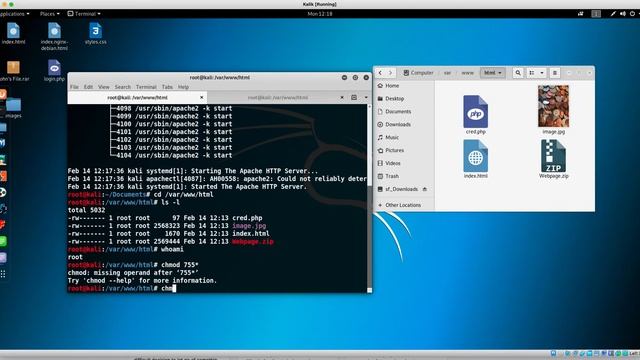640x360 pixels.
Task: Open the terminal File menu
Action: (x=74, y=87)
